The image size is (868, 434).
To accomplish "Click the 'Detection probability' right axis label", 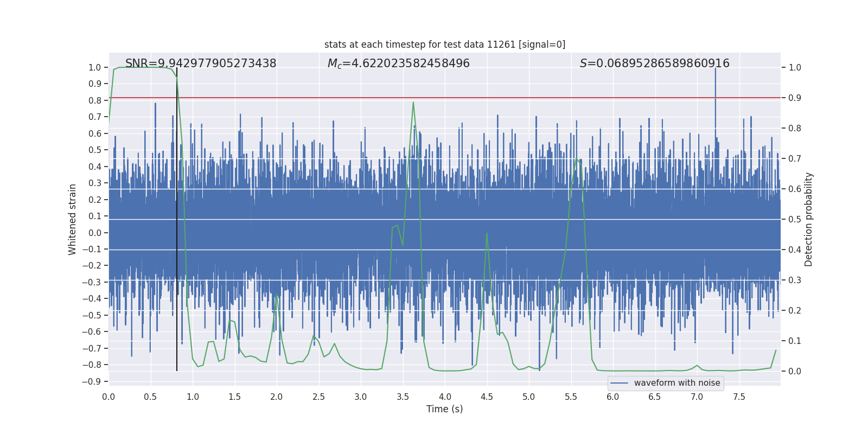I will point(808,219).
